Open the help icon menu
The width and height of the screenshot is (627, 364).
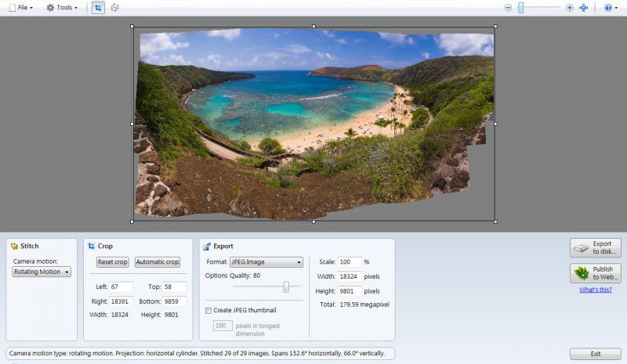pyautogui.click(x=611, y=8)
